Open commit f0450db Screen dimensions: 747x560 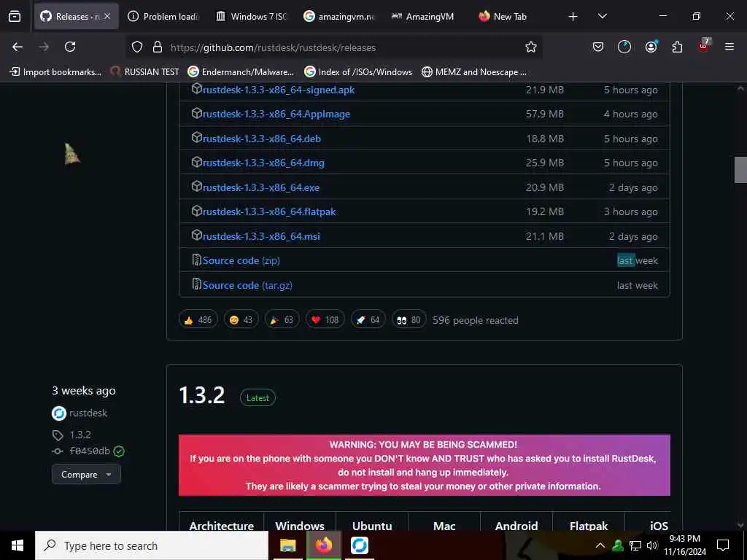point(90,451)
